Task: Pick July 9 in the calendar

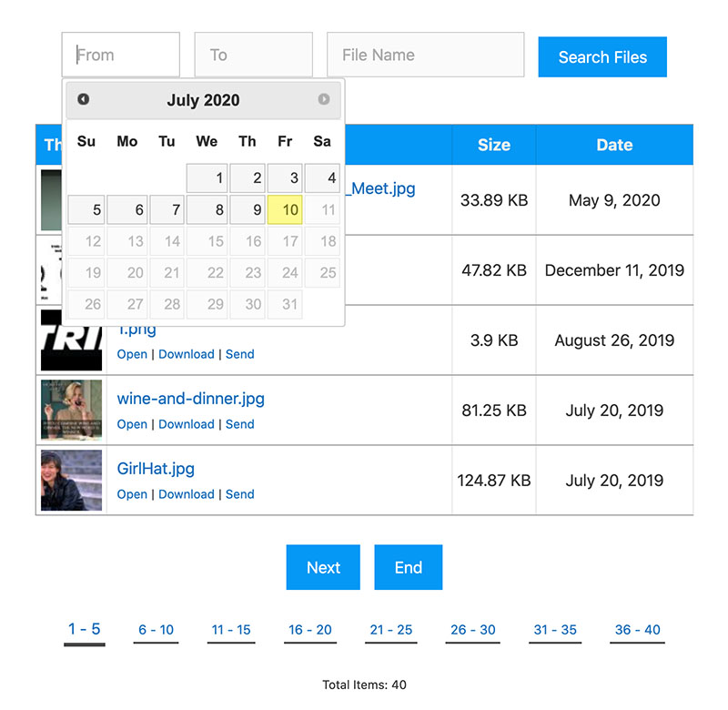Action: tap(248, 210)
